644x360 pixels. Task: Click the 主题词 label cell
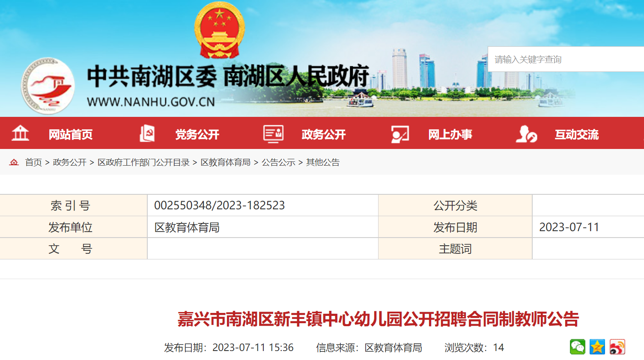coord(455,249)
